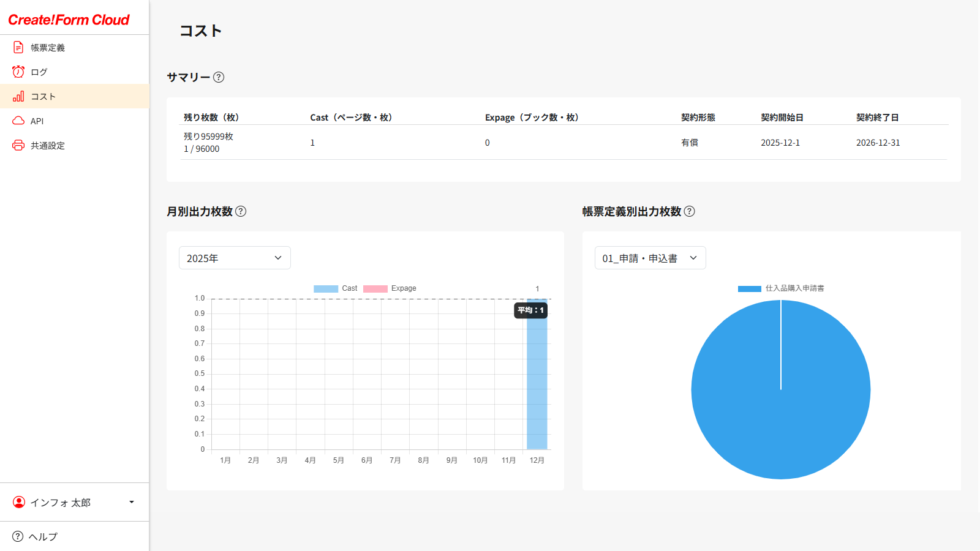Click the 共通設定 printer icon
The width and height of the screenshot is (980, 551).
18,145
